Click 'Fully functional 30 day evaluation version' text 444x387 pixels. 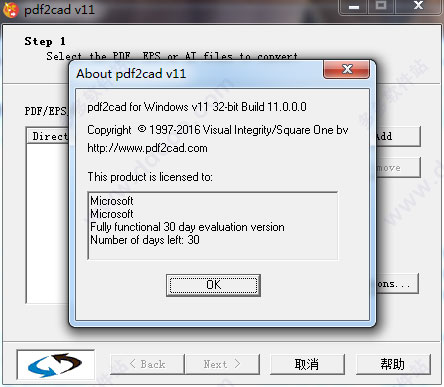click(187, 227)
